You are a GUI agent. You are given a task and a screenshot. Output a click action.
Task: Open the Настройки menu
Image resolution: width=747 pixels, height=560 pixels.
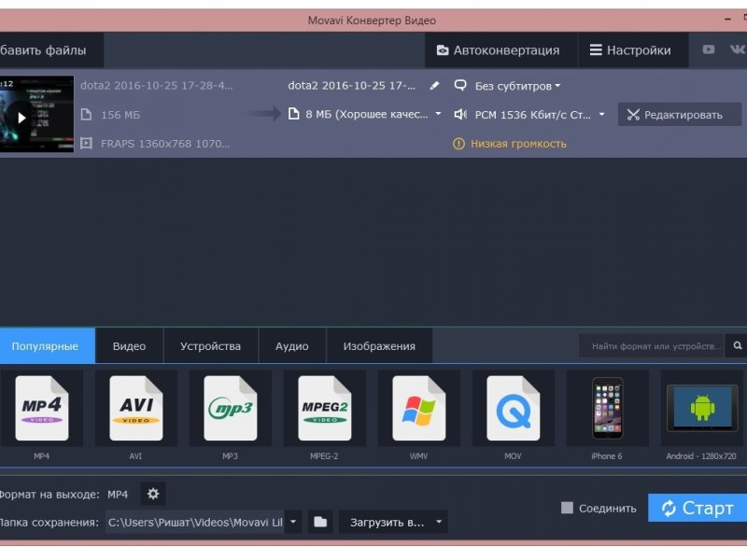633,49
